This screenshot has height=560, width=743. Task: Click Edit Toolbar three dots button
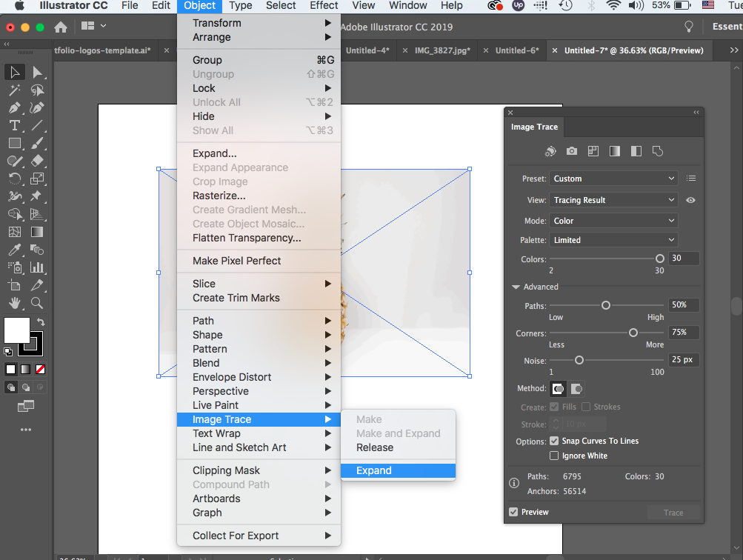tap(26, 430)
